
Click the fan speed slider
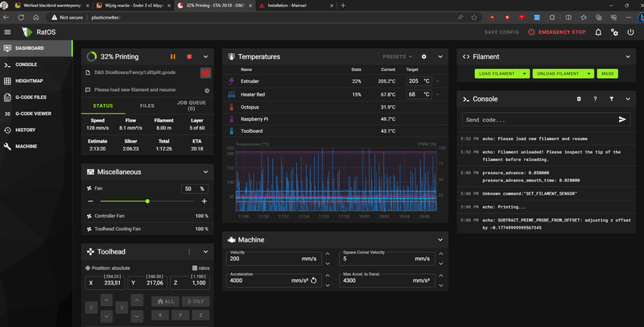click(147, 201)
